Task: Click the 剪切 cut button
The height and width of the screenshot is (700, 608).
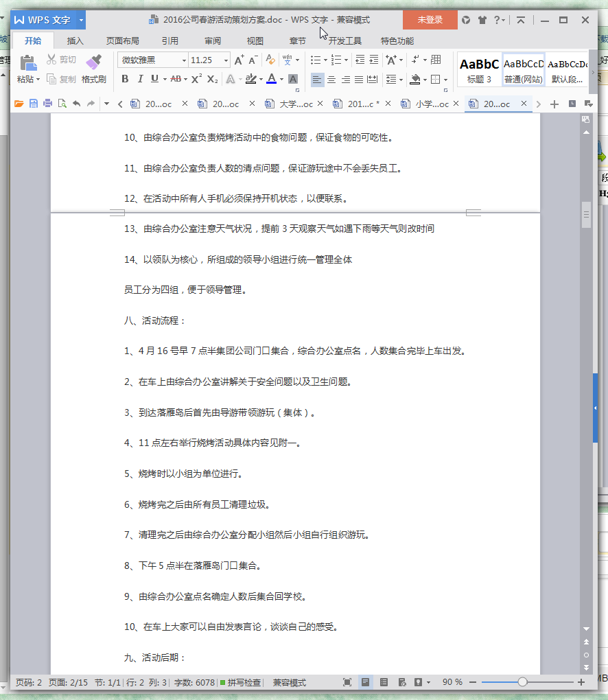Action: pos(61,60)
